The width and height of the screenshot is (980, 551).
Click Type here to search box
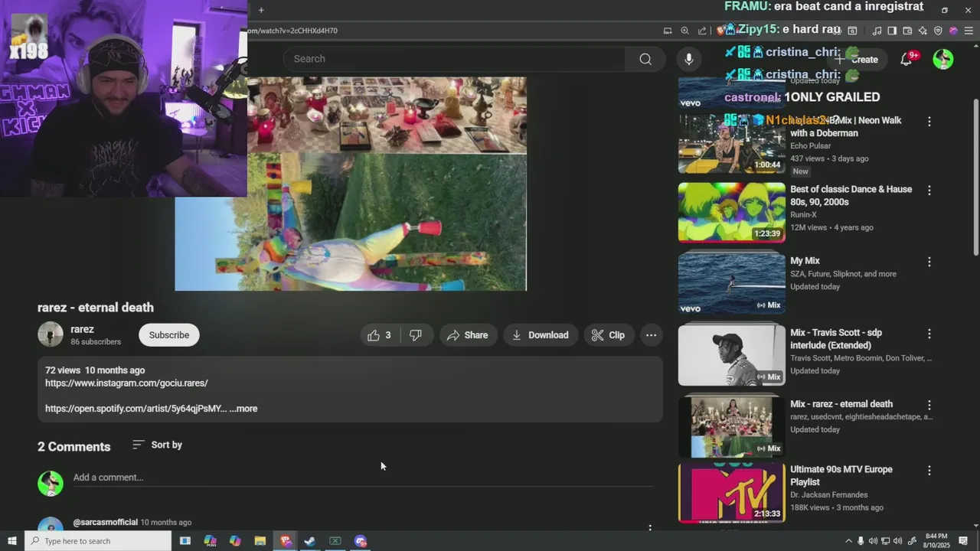[x=98, y=541]
